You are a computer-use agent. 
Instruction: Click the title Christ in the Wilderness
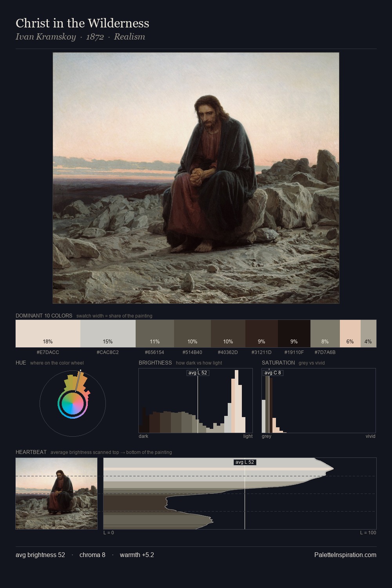[82, 23]
